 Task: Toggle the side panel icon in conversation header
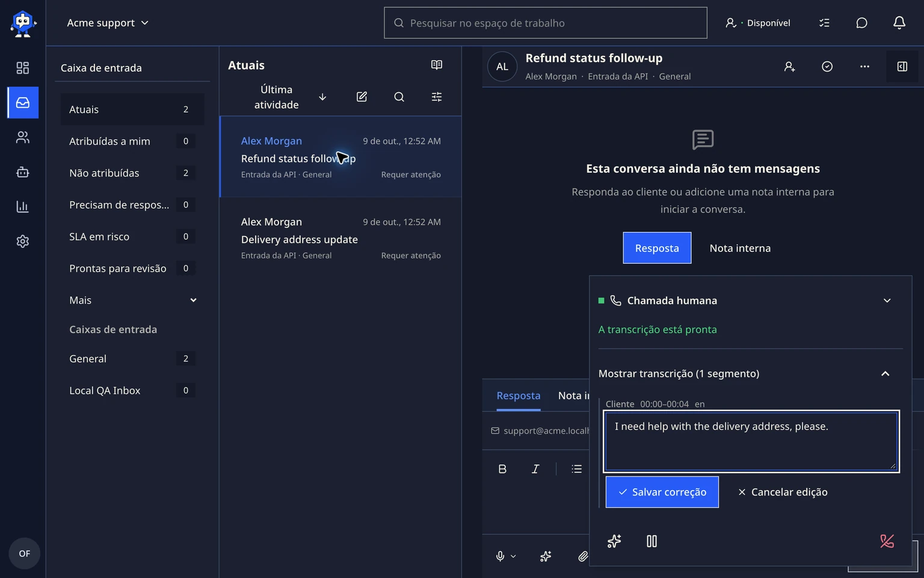[x=902, y=67]
